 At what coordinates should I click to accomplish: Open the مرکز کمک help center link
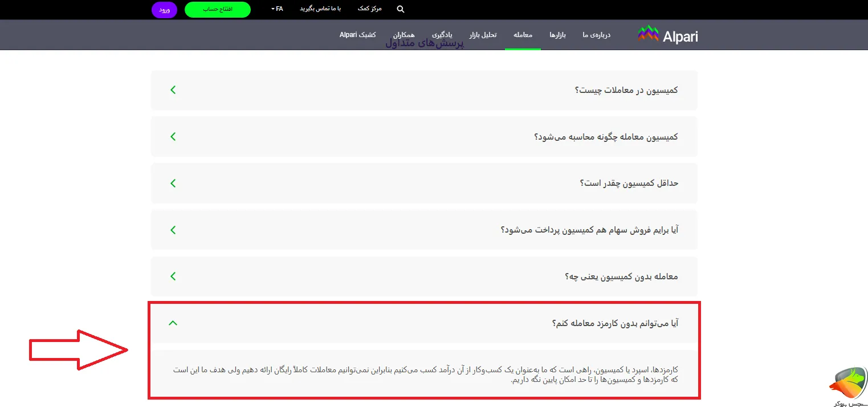(370, 9)
